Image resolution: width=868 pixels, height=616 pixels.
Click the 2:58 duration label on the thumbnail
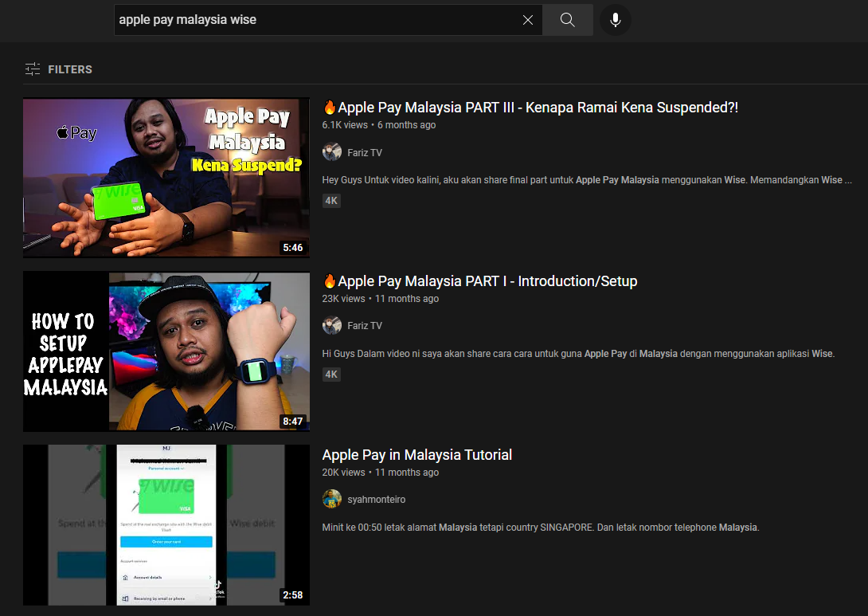293,595
